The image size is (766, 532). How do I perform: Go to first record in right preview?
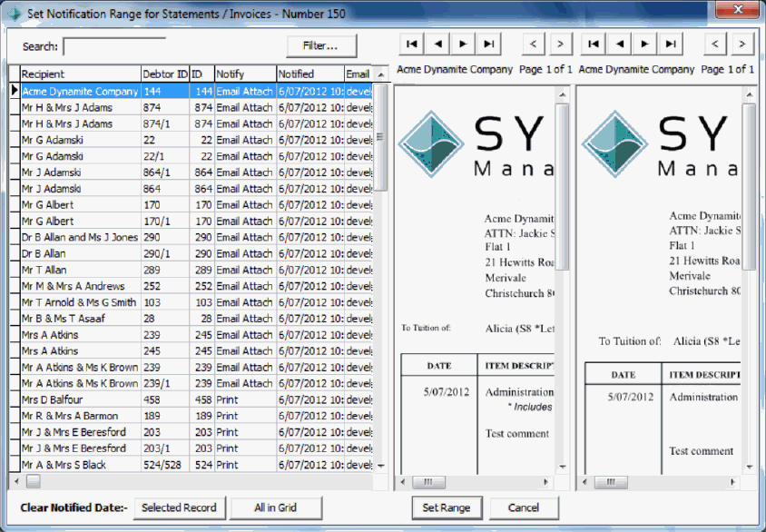pyautogui.click(x=594, y=44)
